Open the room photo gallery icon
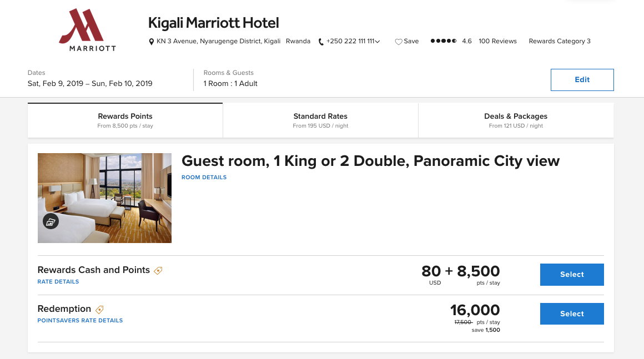This screenshot has height=359, width=644. [x=51, y=221]
